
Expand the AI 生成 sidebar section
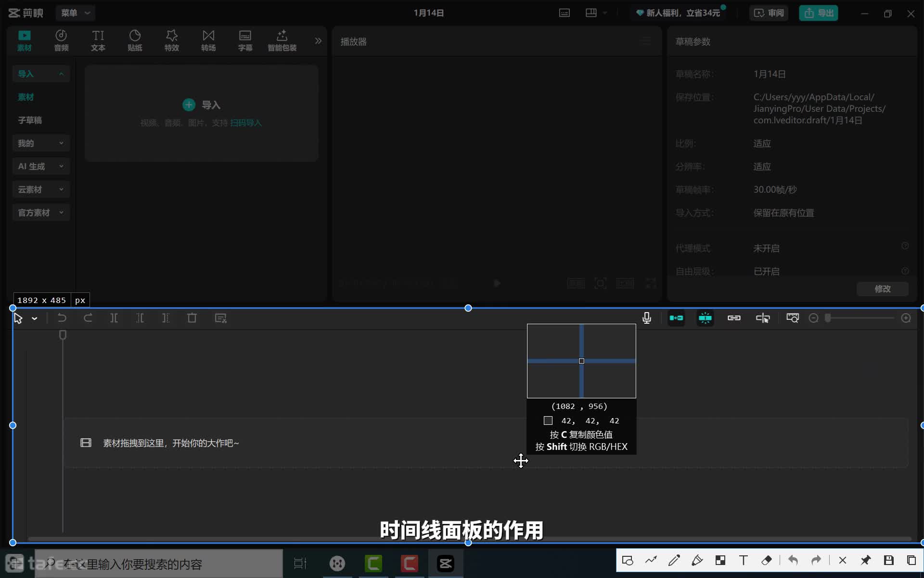click(41, 166)
